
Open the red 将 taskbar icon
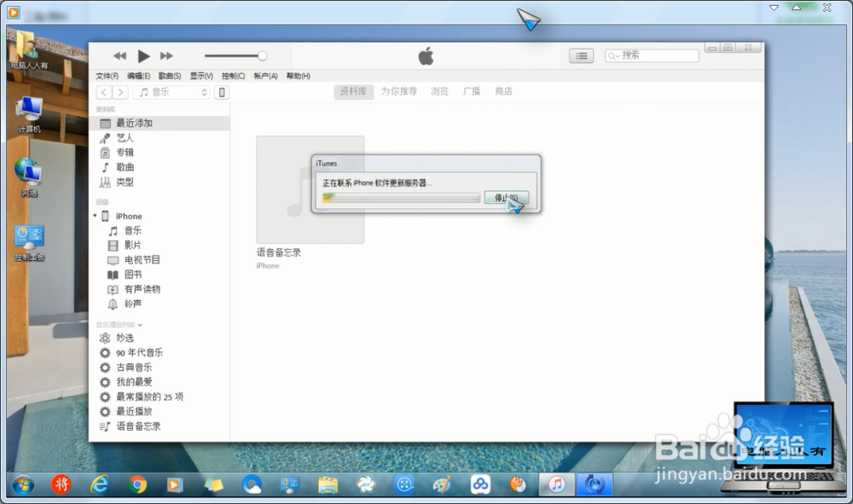pos(61,484)
